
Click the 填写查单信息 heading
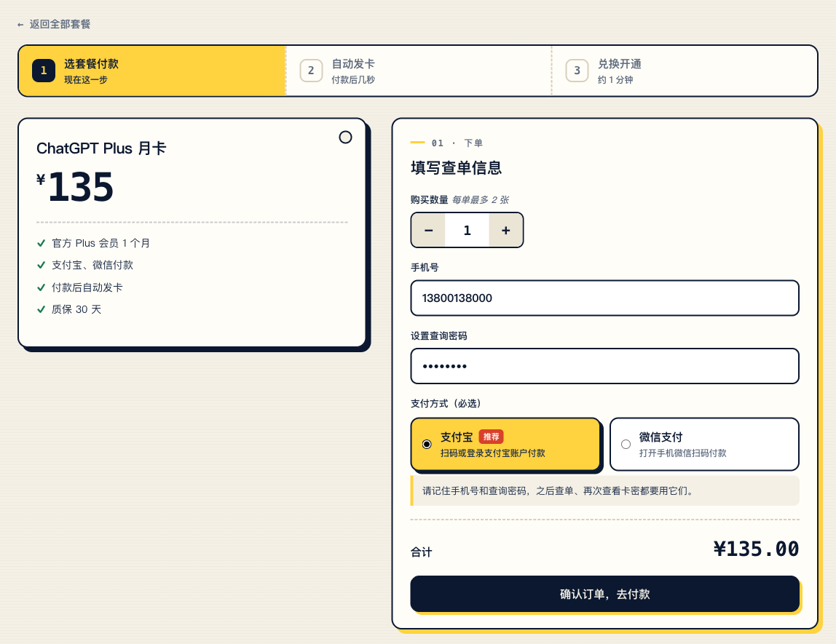click(457, 168)
